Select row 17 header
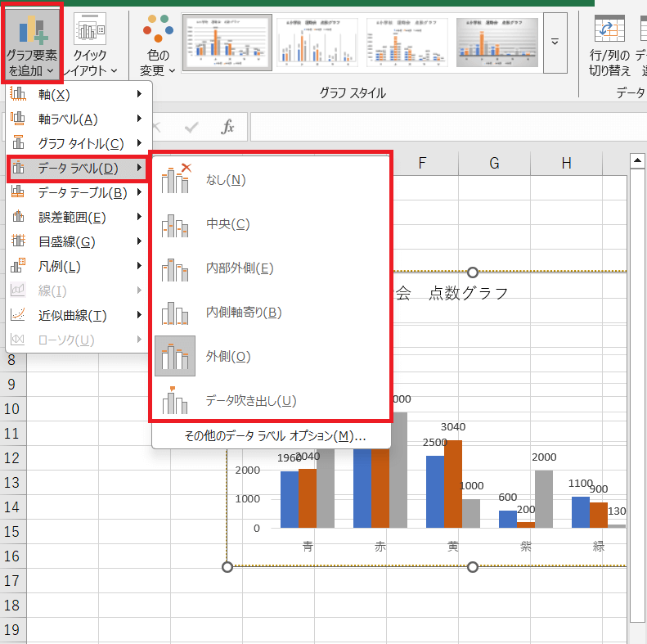647x644 pixels. (12, 580)
